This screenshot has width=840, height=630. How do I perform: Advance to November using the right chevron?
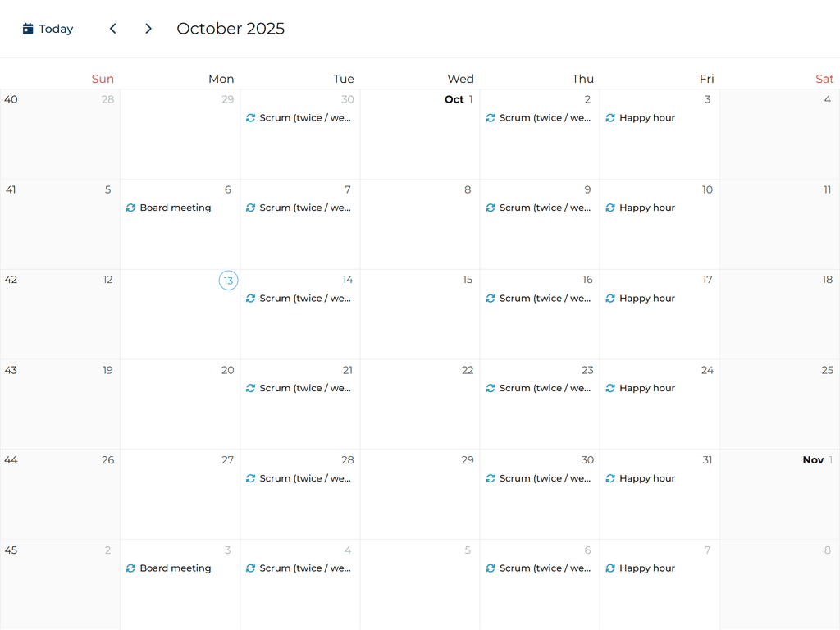[148, 28]
